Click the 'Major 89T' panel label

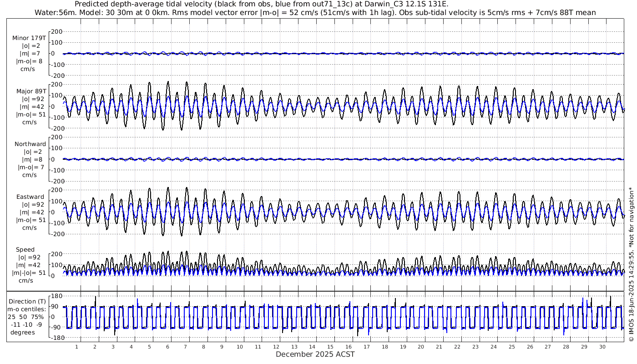click(29, 91)
